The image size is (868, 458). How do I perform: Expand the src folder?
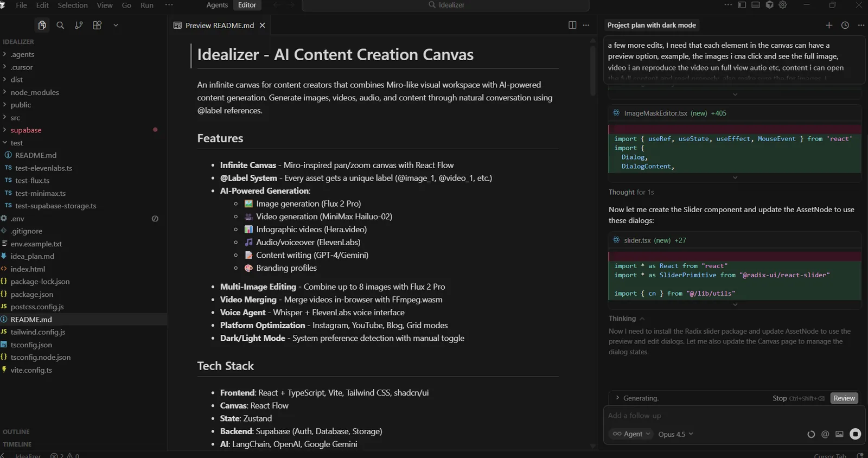coord(15,118)
